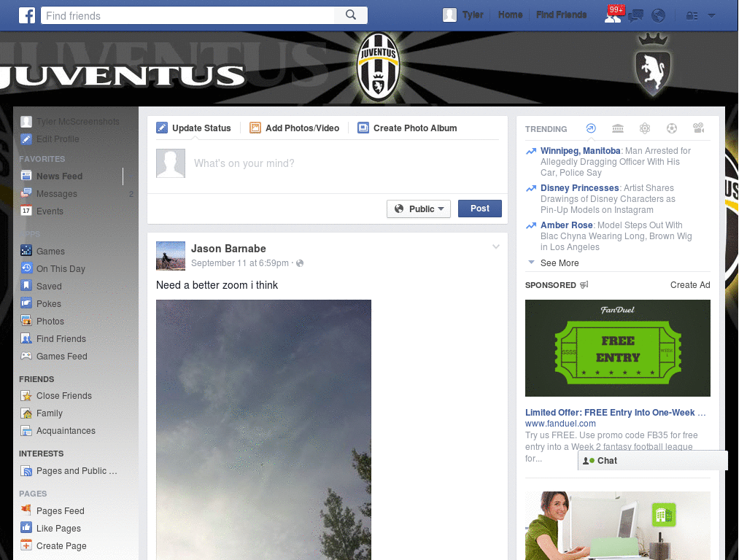Click the Find friends search field
This screenshot has width=747, height=560.
[187, 15]
